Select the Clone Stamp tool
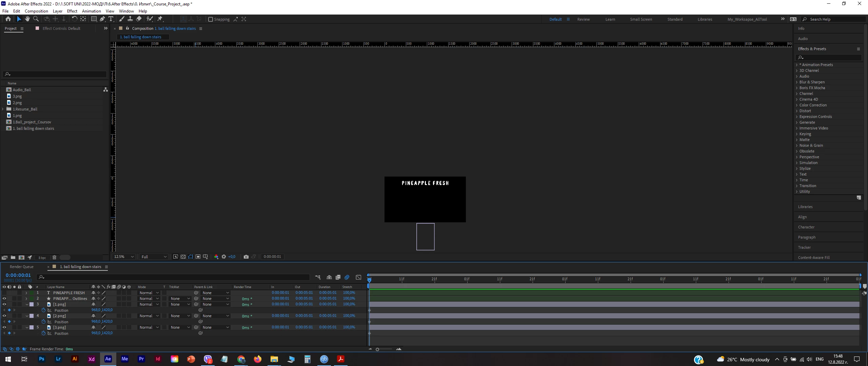The width and height of the screenshot is (868, 366). point(130,19)
